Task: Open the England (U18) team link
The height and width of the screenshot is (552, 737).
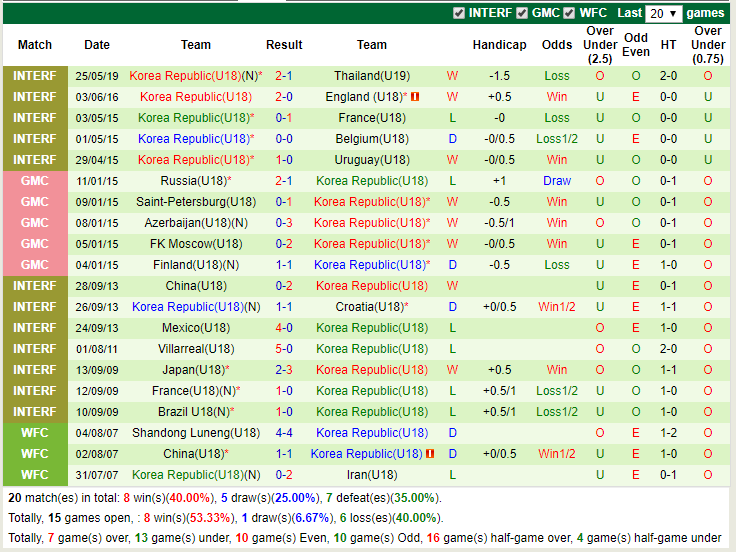Action: [x=364, y=97]
